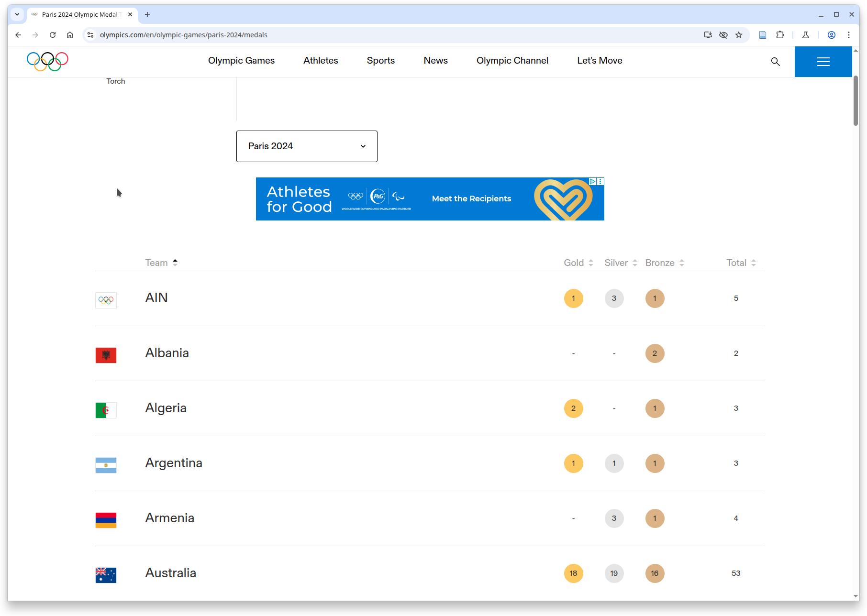This screenshot has height=616, width=867.
Task: Open Chrome three-dot menu
Action: point(849,35)
